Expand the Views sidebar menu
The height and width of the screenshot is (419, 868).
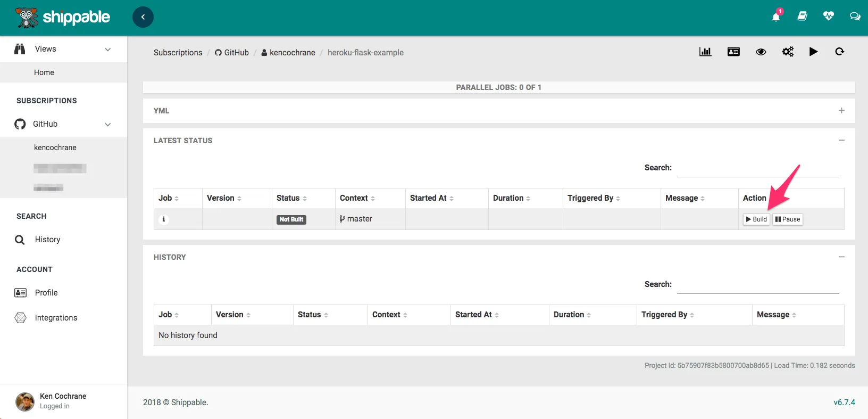pyautogui.click(x=64, y=49)
